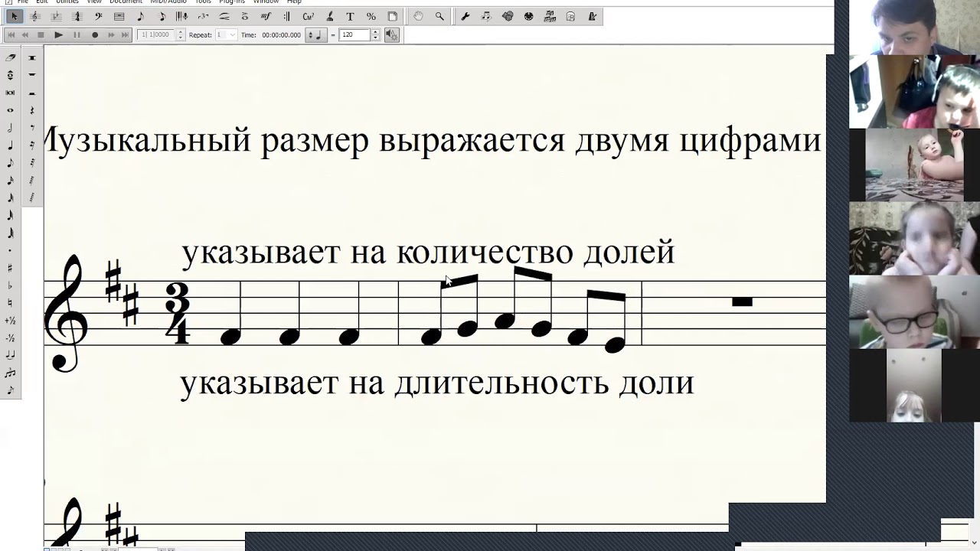
Task: Click the Record button
Action: point(95,34)
